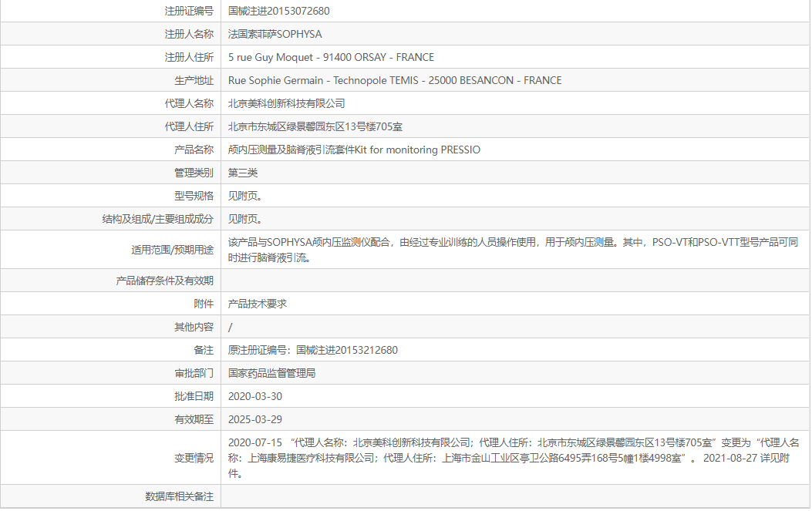Select 见附页 in the 型号规格 row
The height and width of the screenshot is (511, 812).
(245, 197)
